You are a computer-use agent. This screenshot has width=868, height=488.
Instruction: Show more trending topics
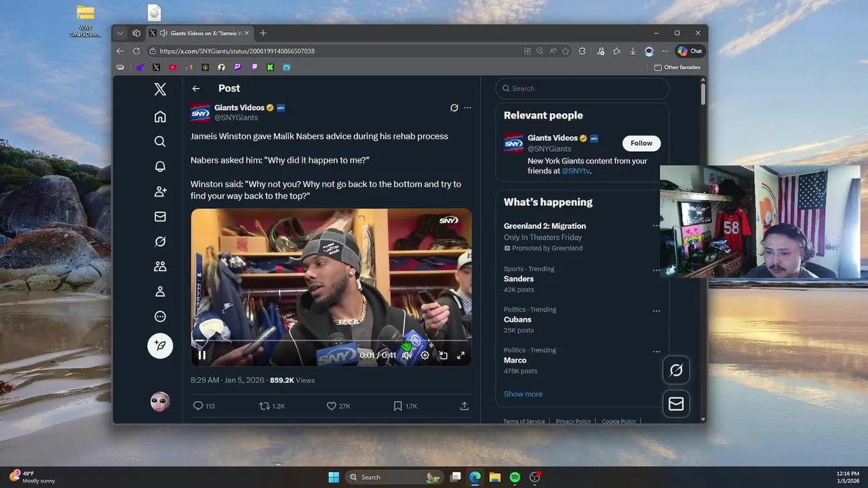click(523, 394)
